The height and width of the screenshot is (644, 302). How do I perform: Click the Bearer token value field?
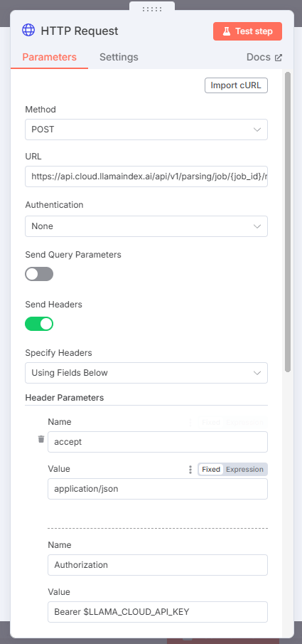tap(158, 612)
